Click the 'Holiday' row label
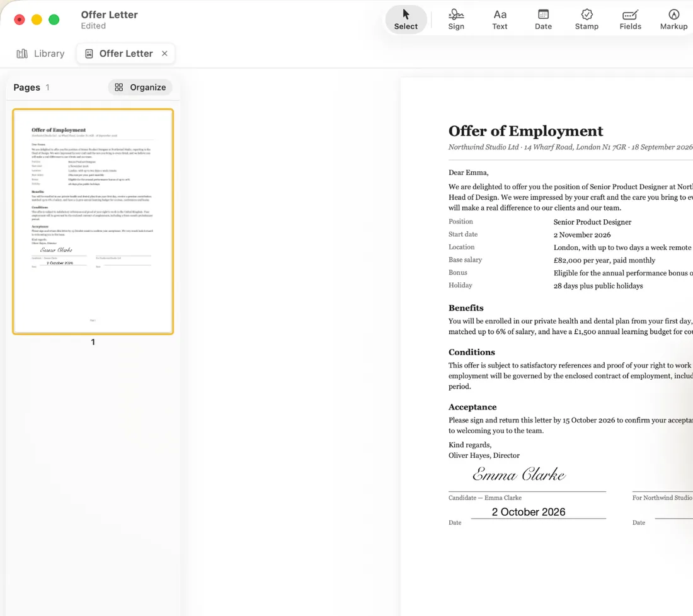 click(460, 285)
